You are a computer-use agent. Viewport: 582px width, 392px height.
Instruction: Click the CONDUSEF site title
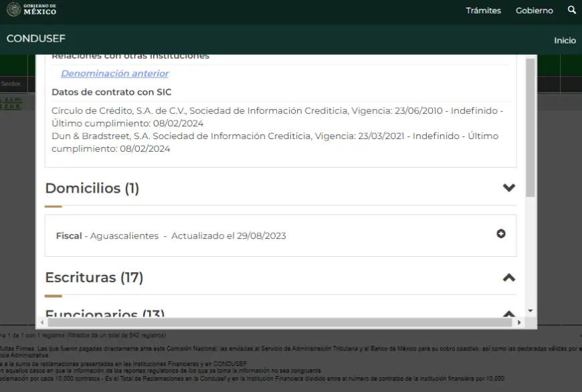[36, 39]
